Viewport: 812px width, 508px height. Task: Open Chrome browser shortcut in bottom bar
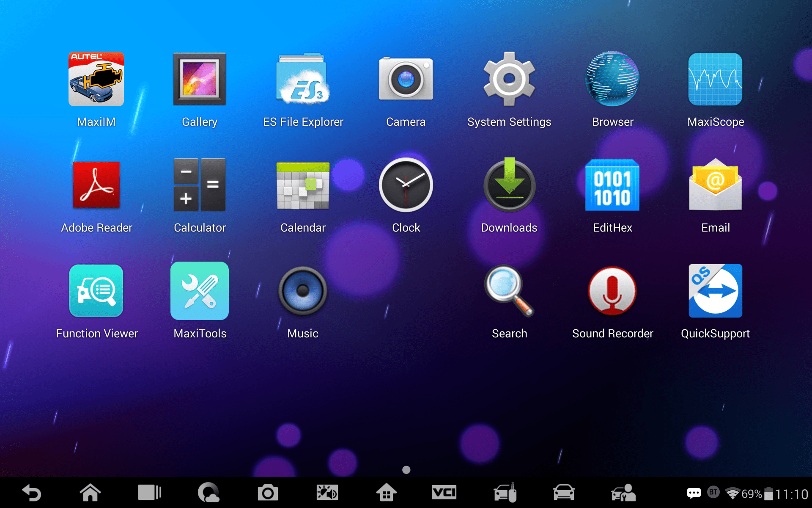click(x=208, y=492)
